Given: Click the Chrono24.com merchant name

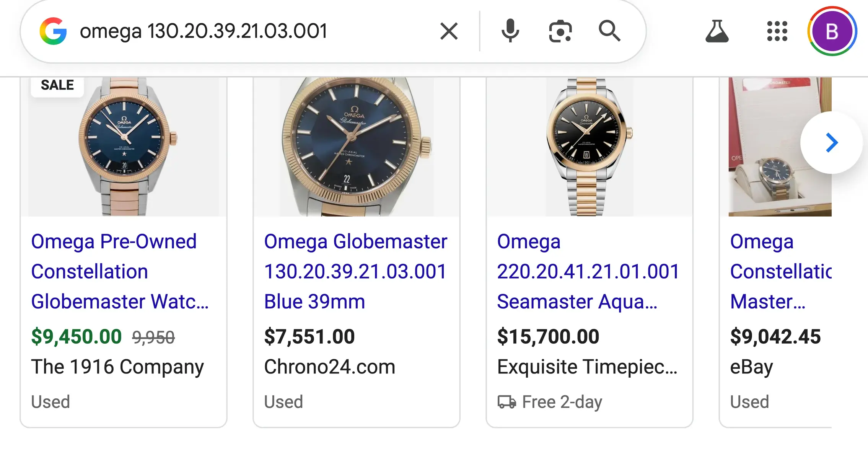Looking at the screenshot, I should click(x=329, y=367).
